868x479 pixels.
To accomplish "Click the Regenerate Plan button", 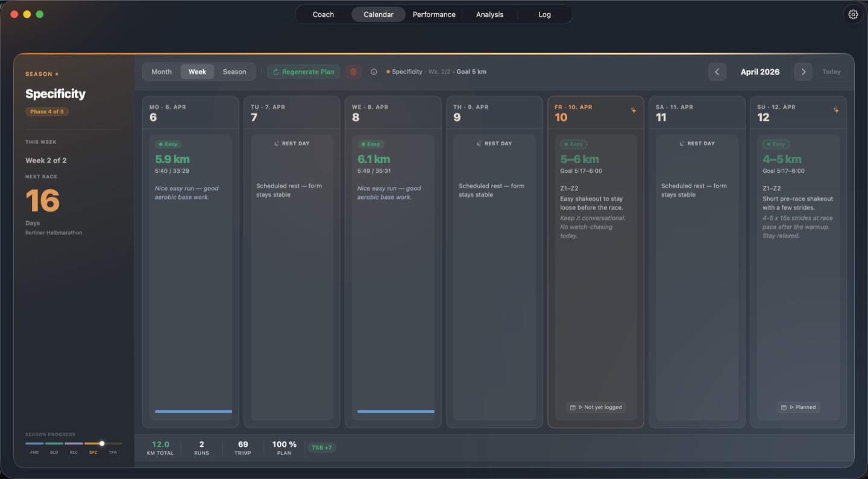I will pos(303,72).
